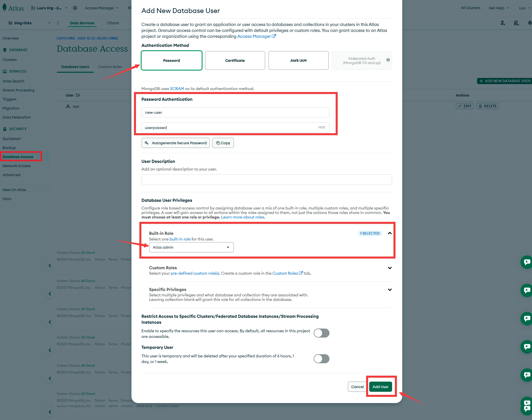Click Autogenerate Secure Password button
Image resolution: width=532 pixels, height=420 pixels.
[x=175, y=143]
